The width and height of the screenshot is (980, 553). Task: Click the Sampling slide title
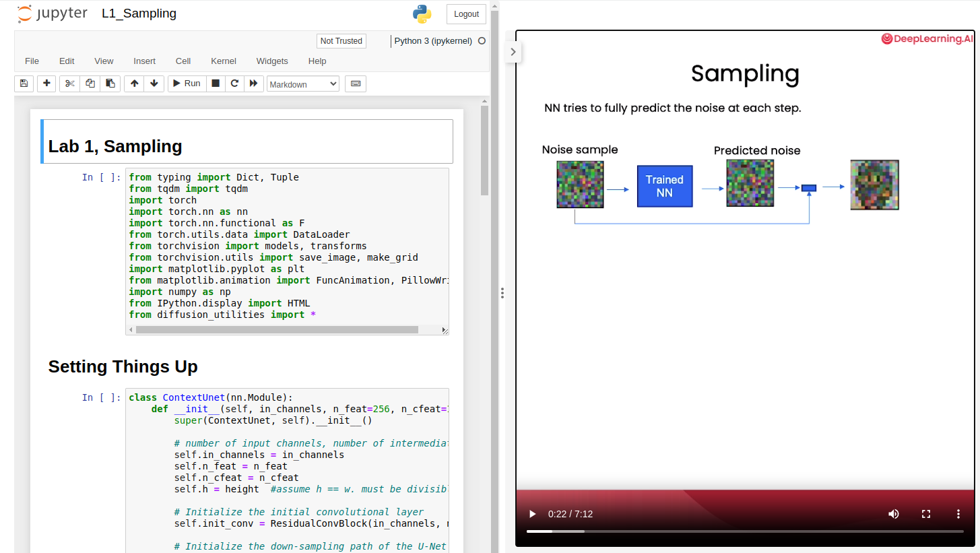tap(745, 73)
